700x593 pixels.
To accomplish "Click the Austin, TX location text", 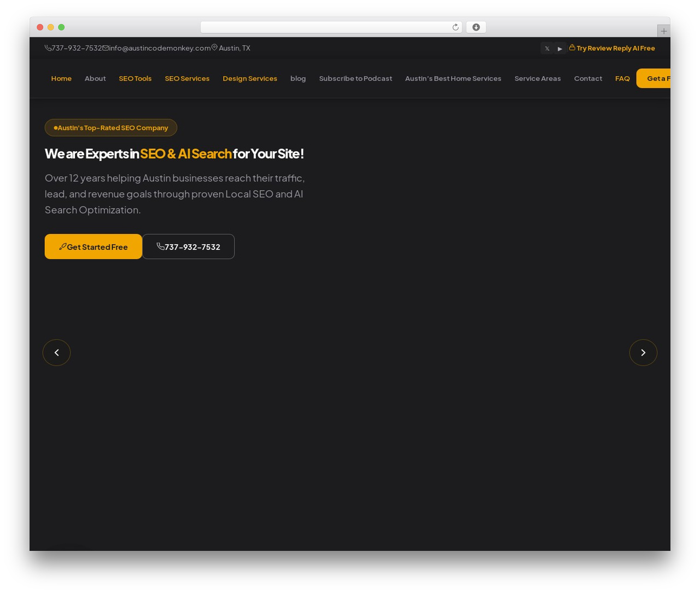I will (231, 48).
